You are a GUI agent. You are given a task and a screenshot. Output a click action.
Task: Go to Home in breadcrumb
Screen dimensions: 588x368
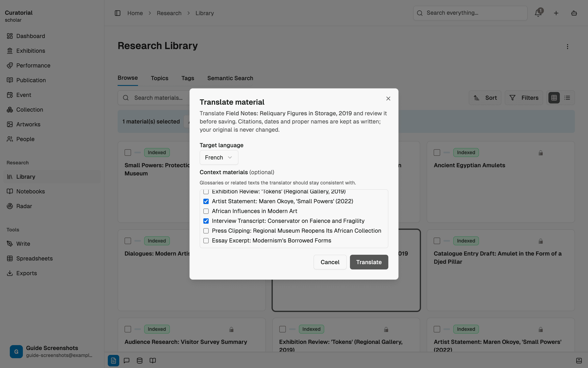pyautogui.click(x=135, y=13)
